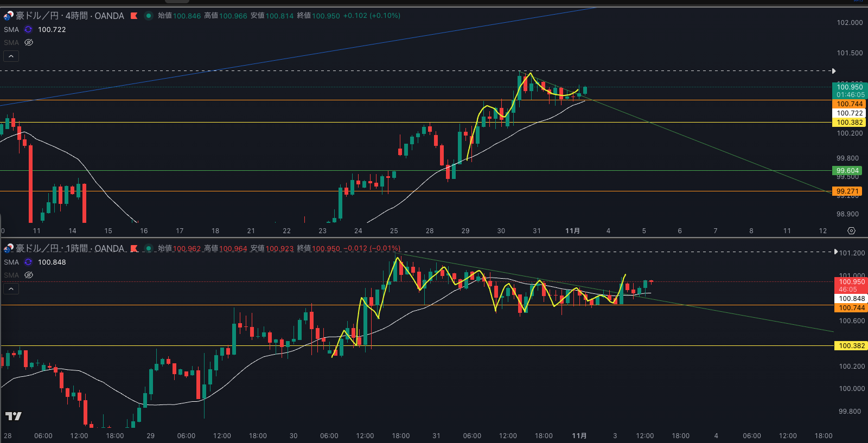The image size is (868, 443).
Task: Click the green 99.604 price level label
Action: click(847, 171)
